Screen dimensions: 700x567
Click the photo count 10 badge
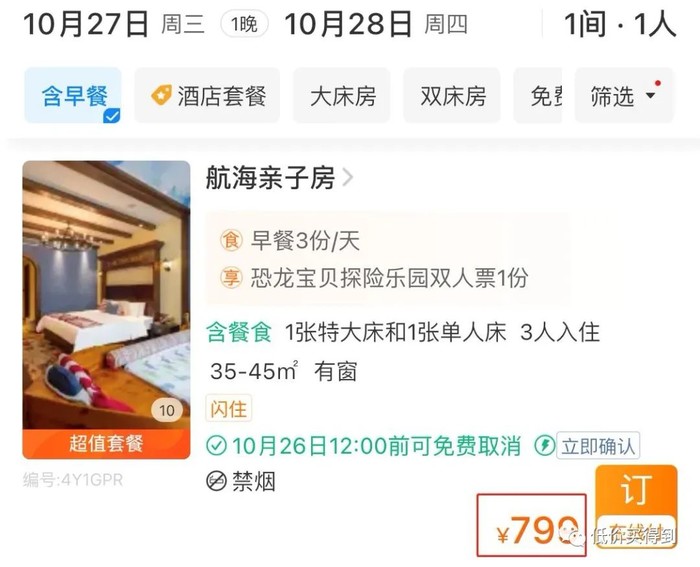tap(167, 410)
